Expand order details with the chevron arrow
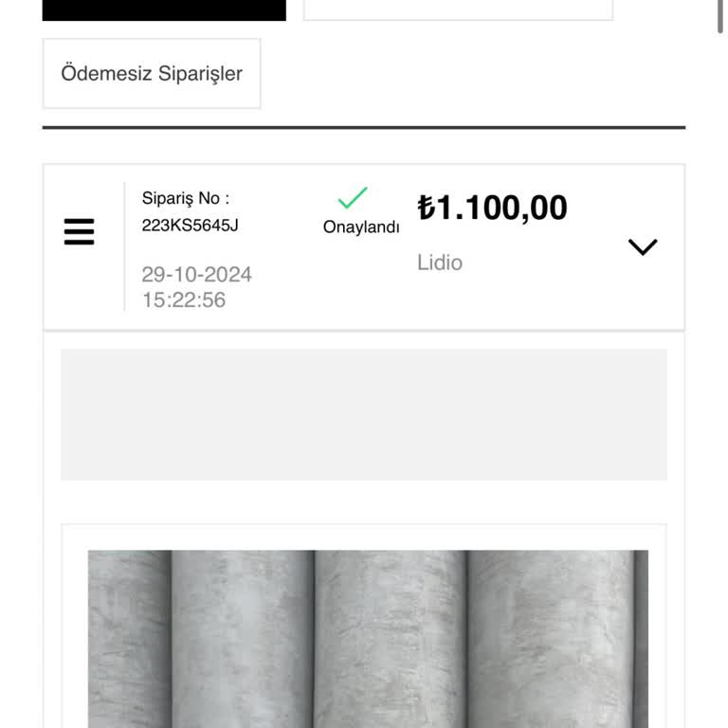Viewport: 728px width, 728px height. pos(643,247)
